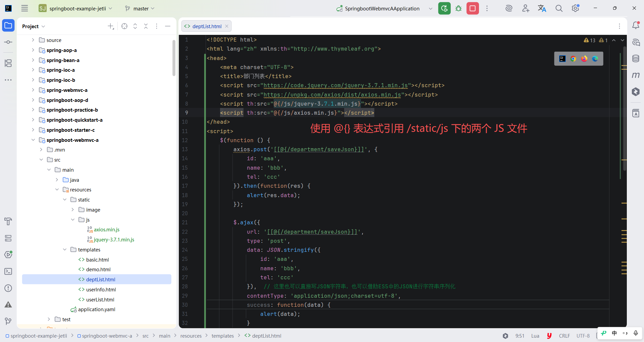Click cursor position 9:51 indicator
The width and height of the screenshot is (644, 342).
pyautogui.click(x=520, y=336)
